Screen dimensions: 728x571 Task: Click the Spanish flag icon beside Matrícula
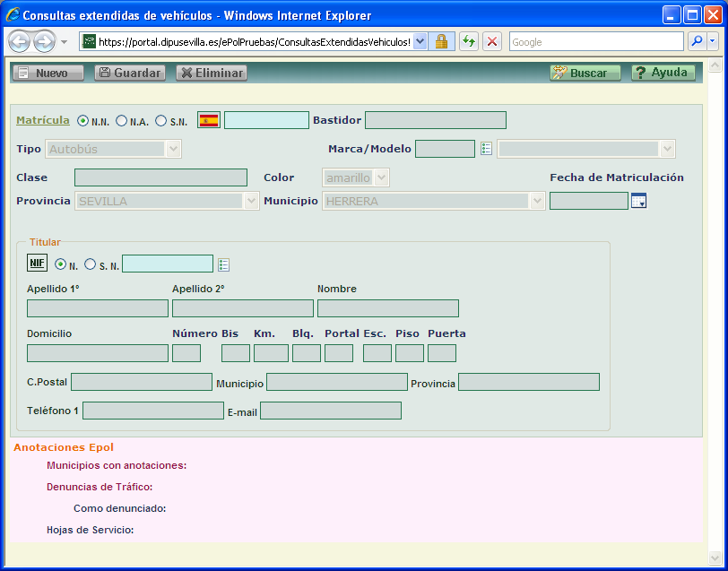pyautogui.click(x=208, y=120)
